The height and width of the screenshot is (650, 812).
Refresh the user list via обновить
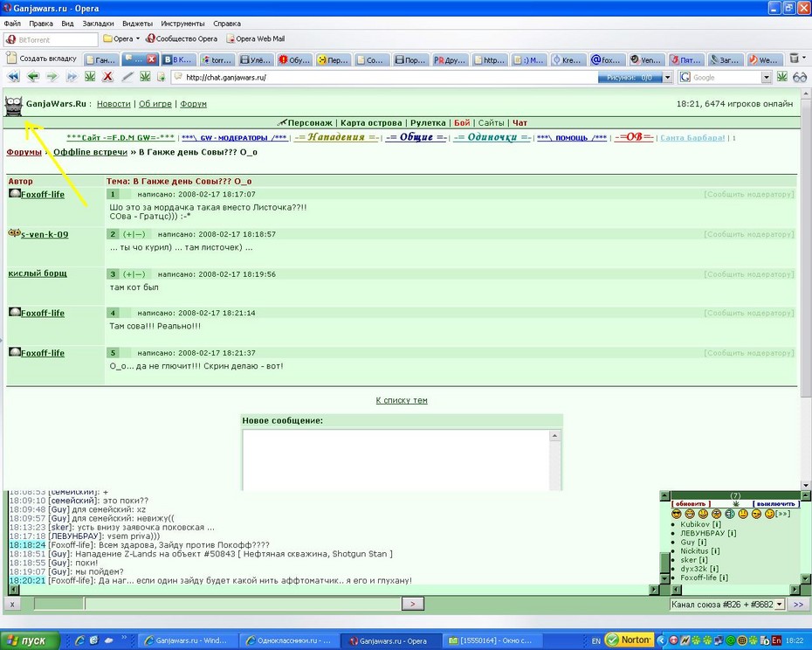(691, 503)
